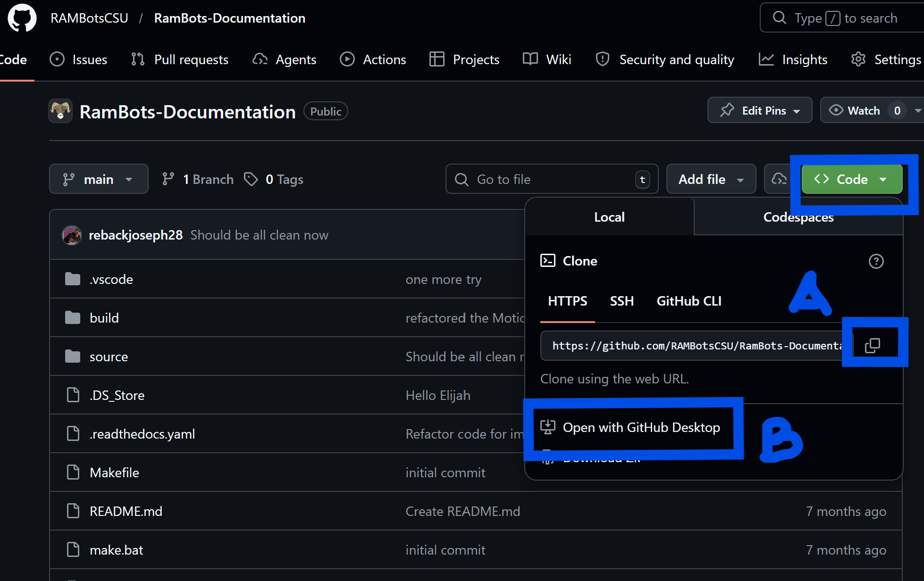Open the Issues tab
Image resolution: width=924 pixels, height=581 pixels.
(x=79, y=59)
